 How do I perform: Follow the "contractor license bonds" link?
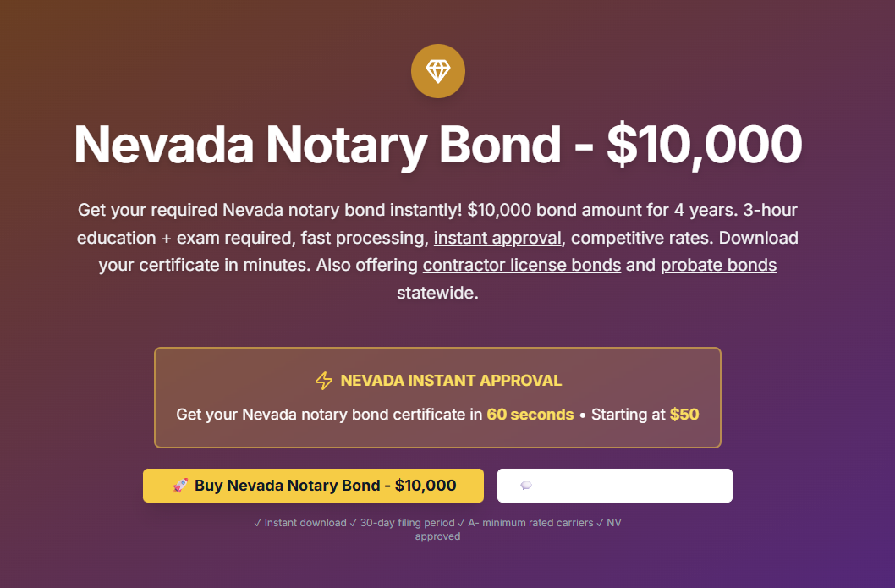pos(522,265)
